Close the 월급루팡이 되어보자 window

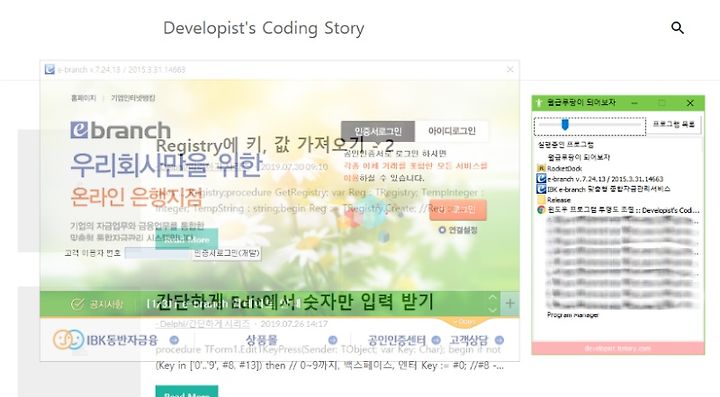click(690, 103)
